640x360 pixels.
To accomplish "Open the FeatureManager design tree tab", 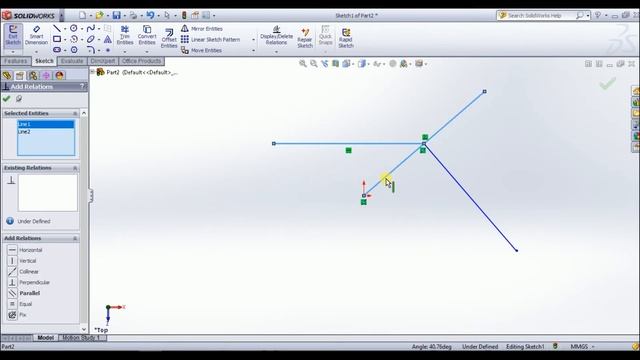I will [7, 76].
